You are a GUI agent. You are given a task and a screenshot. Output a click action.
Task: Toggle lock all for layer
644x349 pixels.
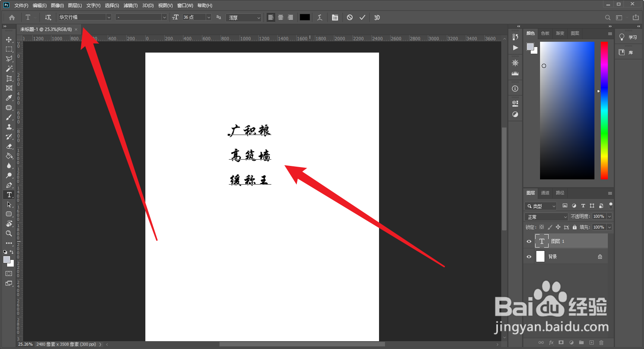[574, 227]
